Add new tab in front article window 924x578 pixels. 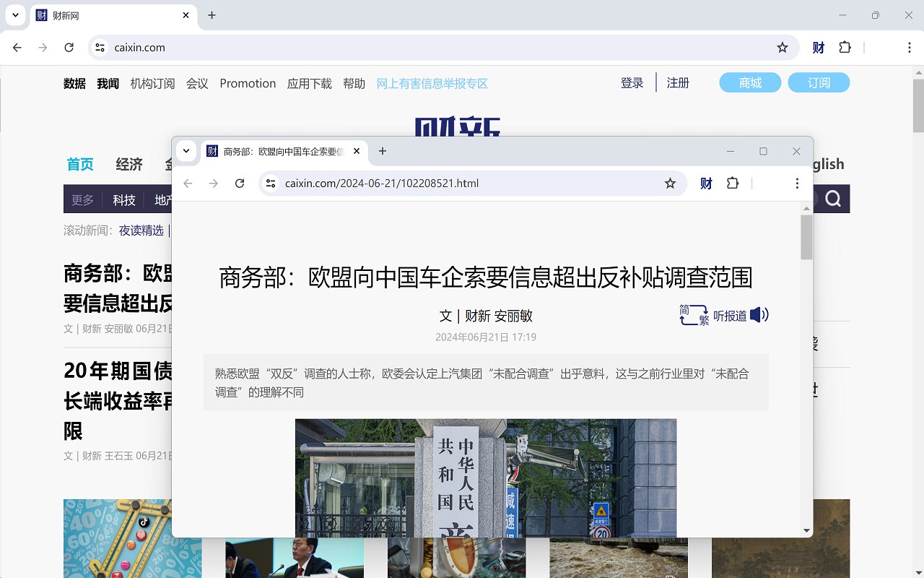coord(383,151)
